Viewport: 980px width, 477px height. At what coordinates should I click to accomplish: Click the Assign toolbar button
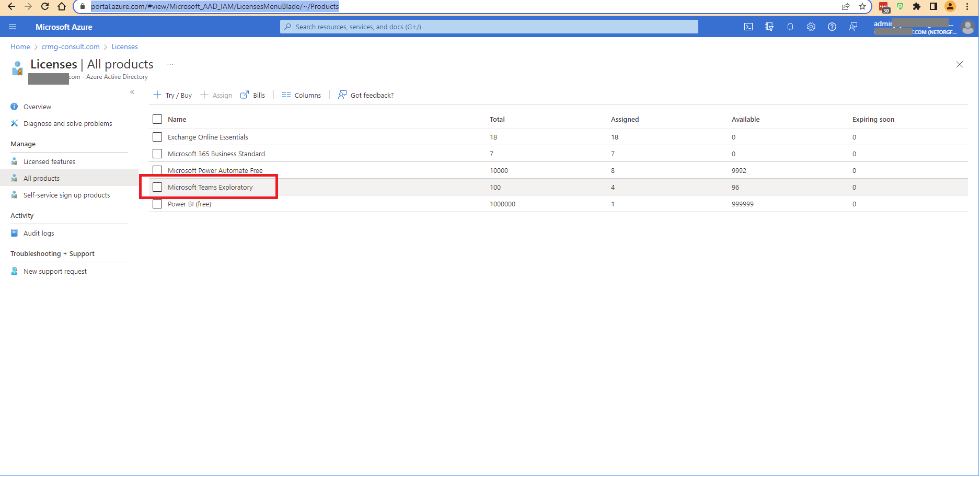point(216,95)
